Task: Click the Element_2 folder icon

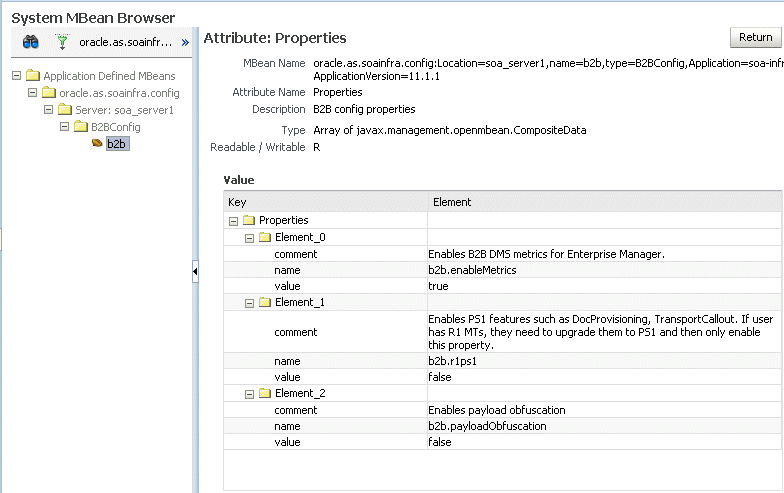Action: pyautogui.click(x=265, y=393)
